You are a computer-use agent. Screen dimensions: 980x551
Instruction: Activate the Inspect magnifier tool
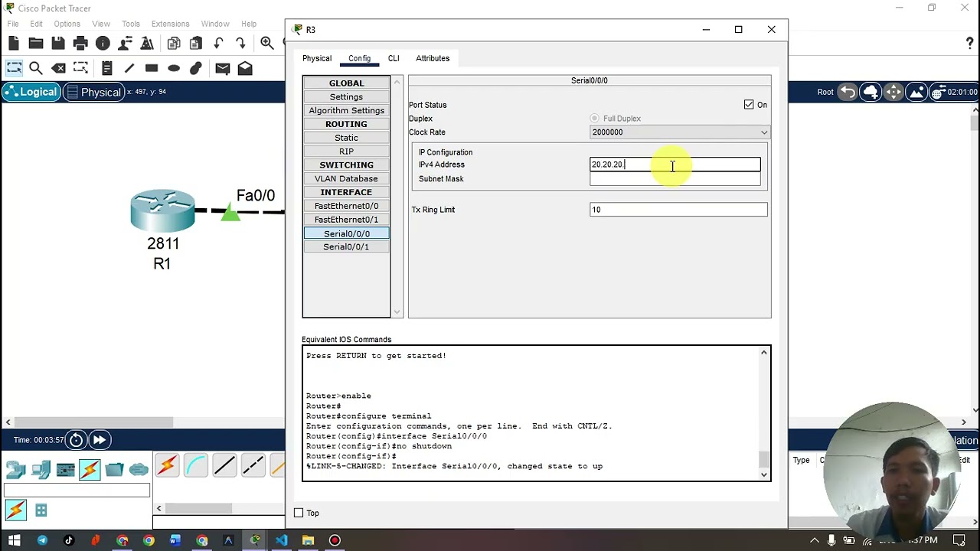coord(36,68)
